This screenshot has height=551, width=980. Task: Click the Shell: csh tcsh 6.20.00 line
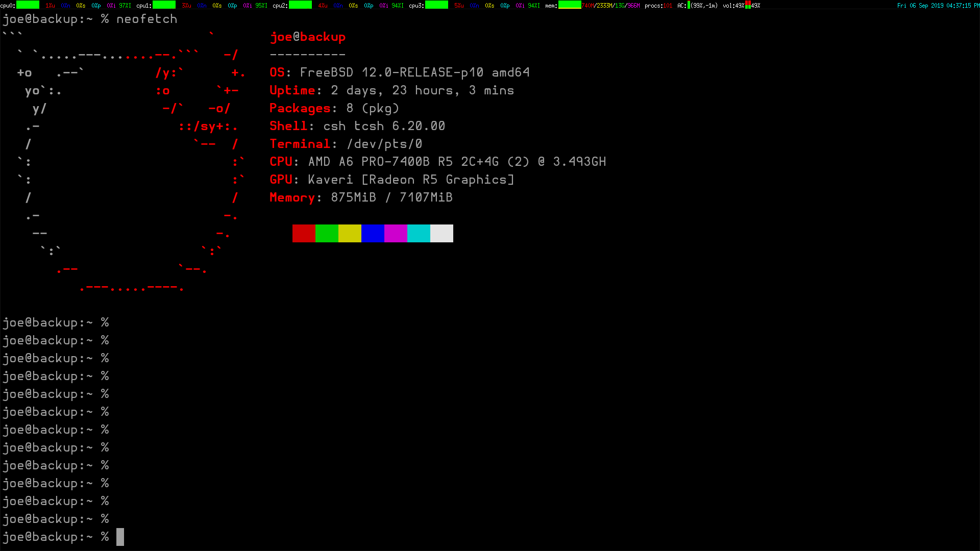click(x=357, y=126)
